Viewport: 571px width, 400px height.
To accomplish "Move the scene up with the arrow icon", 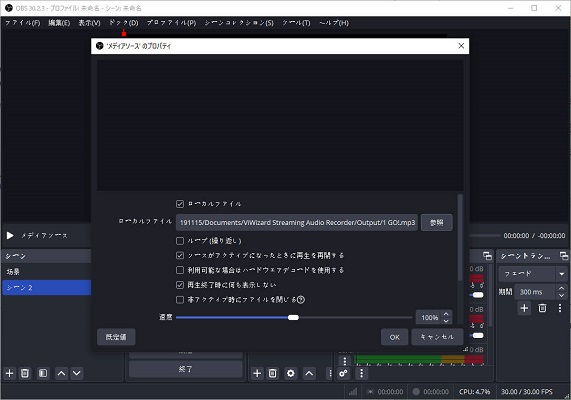I will tap(62, 373).
